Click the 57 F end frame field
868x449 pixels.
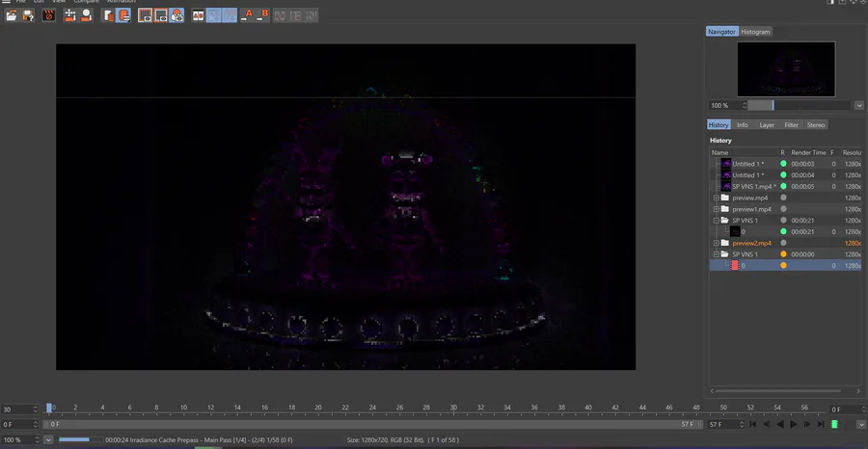[x=725, y=425]
